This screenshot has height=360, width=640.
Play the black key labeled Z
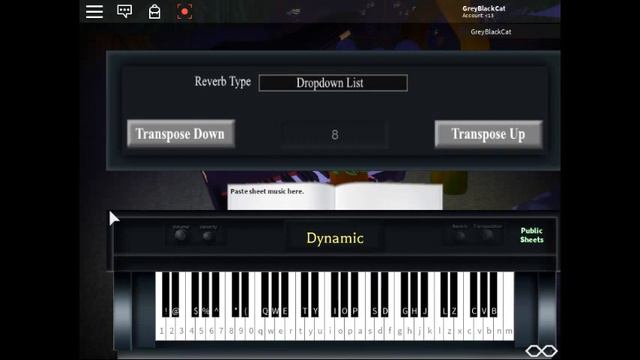pos(454,294)
